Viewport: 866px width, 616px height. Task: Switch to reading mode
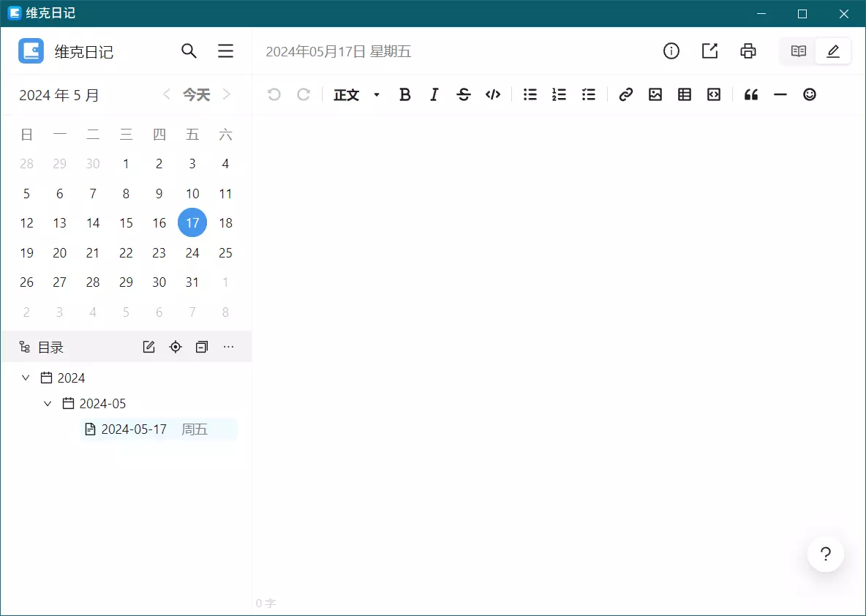[799, 51]
